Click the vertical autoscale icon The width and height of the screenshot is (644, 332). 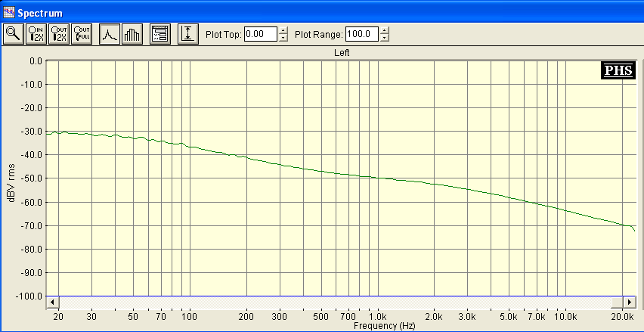tap(188, 34)
